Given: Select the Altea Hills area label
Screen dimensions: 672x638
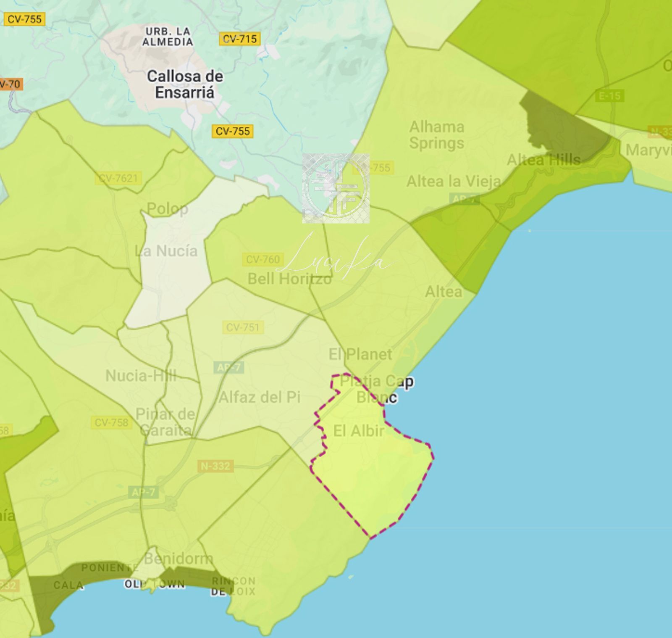Looking at the screenshot, I should (x=543, y=160).
